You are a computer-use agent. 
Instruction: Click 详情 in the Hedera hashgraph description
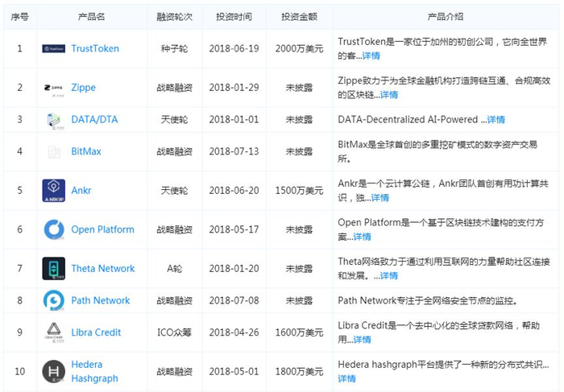click(346, 378)
